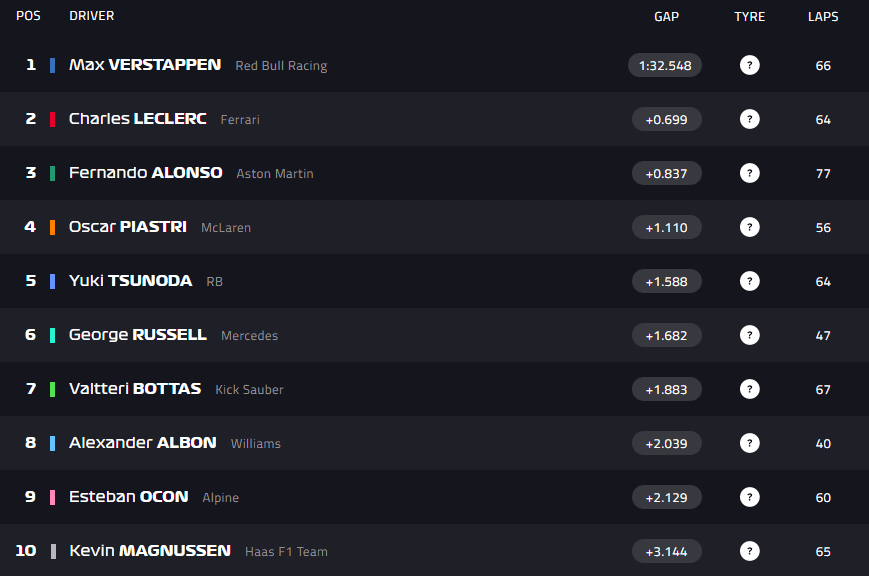The image size is (869, 576).
Task: Click the tyre icon in Alonso's row
Action: pyautogui.click(x=749, y=174)
